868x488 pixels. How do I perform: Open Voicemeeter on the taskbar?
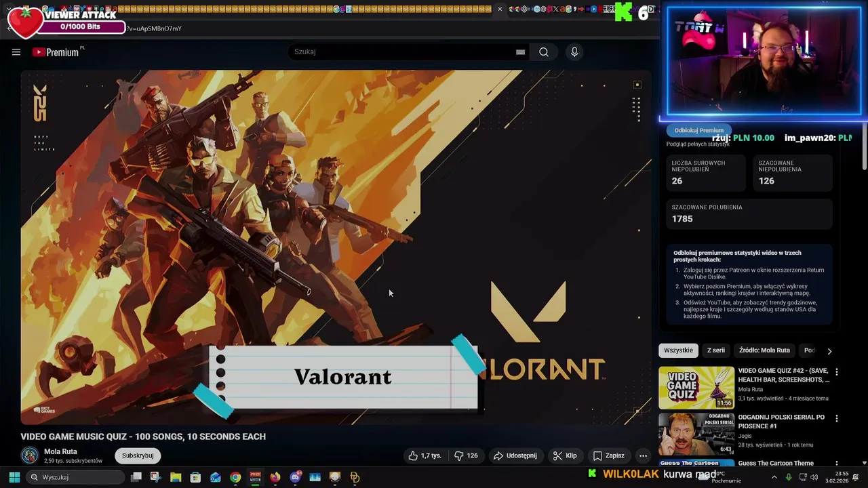(x=256, y=477)
